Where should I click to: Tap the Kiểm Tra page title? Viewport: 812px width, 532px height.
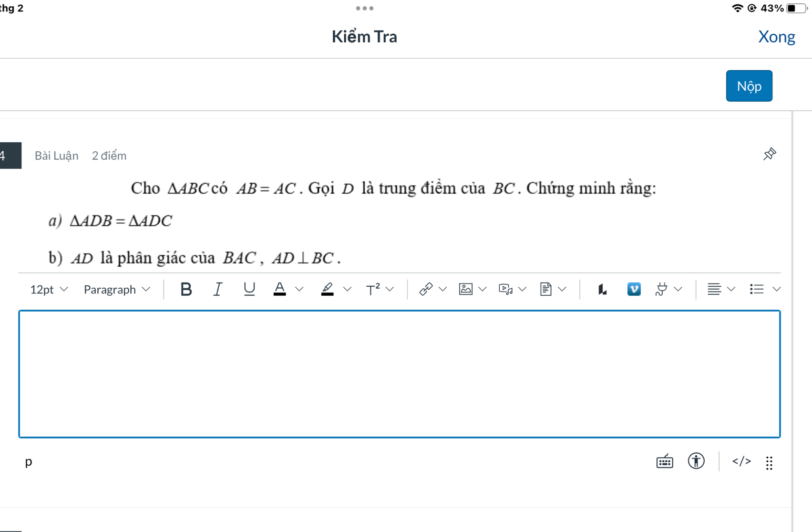(364, 37)
